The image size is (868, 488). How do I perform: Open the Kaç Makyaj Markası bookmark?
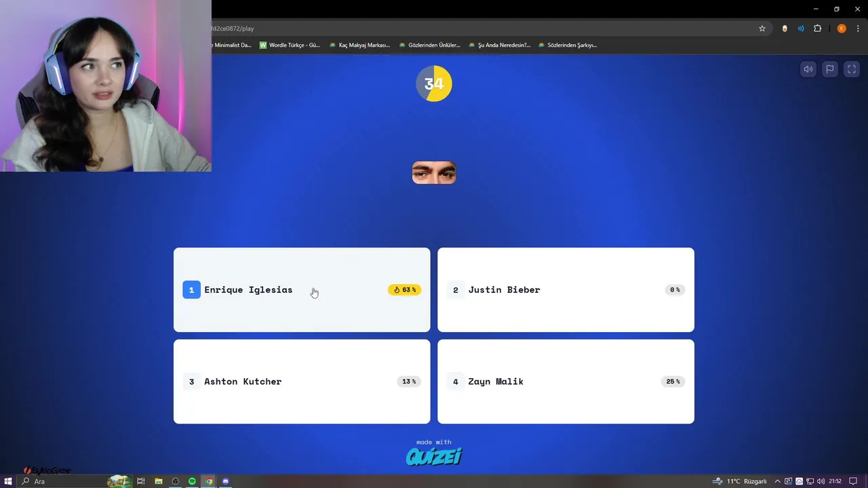[359, 45]
